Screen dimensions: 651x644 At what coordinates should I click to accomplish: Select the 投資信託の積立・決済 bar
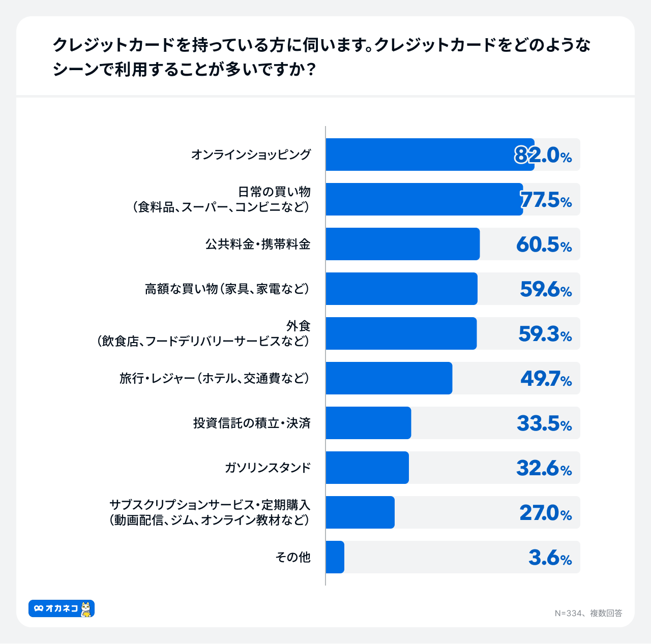[368, 423]
